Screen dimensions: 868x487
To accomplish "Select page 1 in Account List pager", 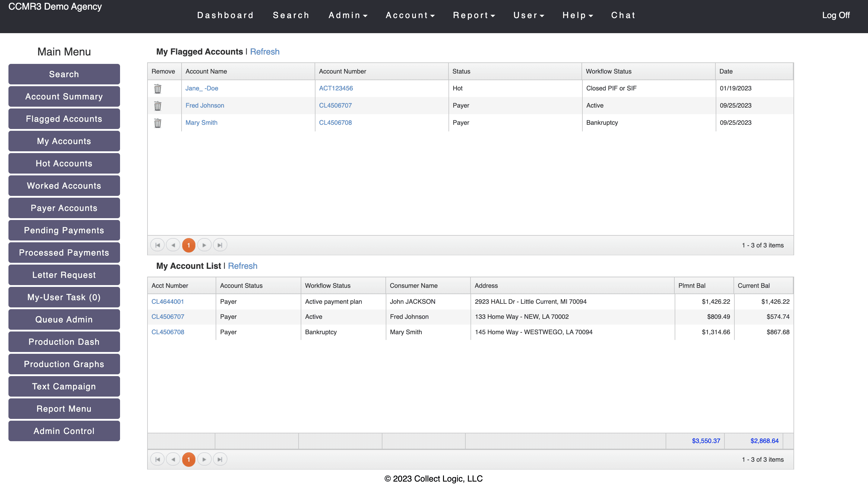I will [189, 459].
